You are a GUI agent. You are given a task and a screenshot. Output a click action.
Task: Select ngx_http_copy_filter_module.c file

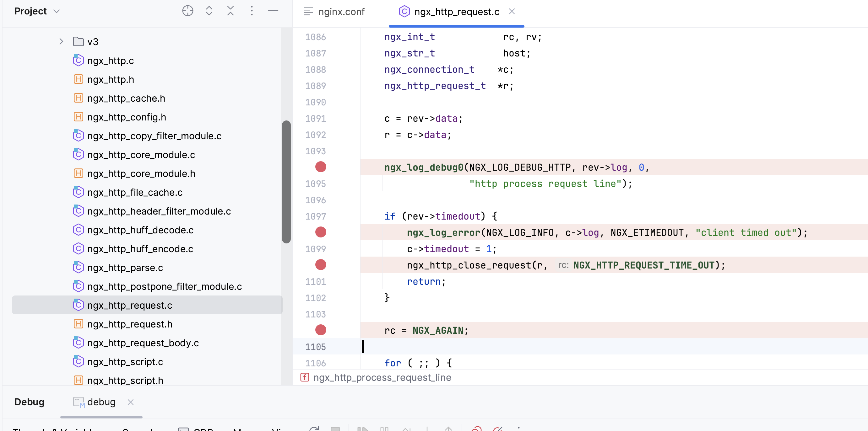click(154, 136)
